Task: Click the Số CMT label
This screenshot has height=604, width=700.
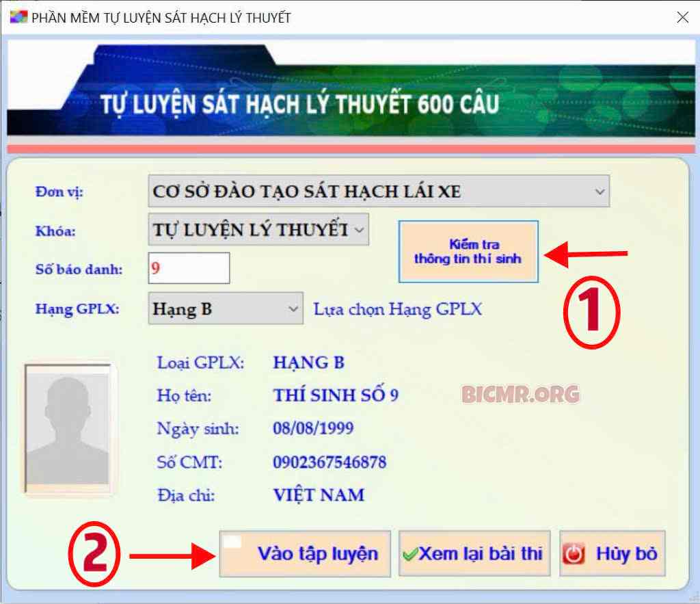Action: pyautogui.click(x=189, y=462)
